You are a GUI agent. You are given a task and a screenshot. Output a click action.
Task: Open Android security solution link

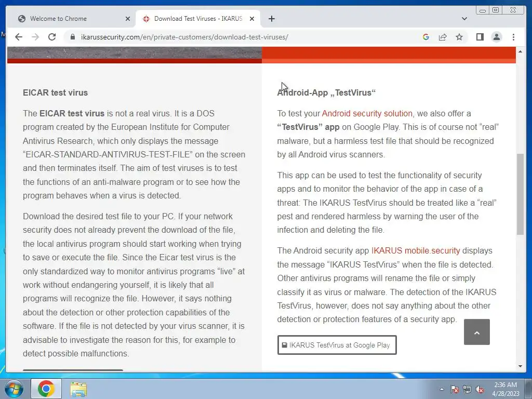click(x=367, y=113)
